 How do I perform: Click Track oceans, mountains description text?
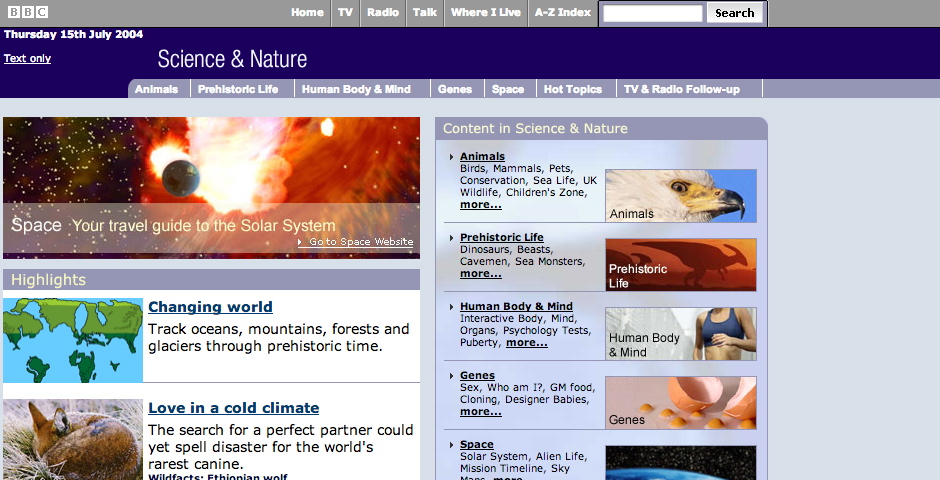tap(279, 337)
